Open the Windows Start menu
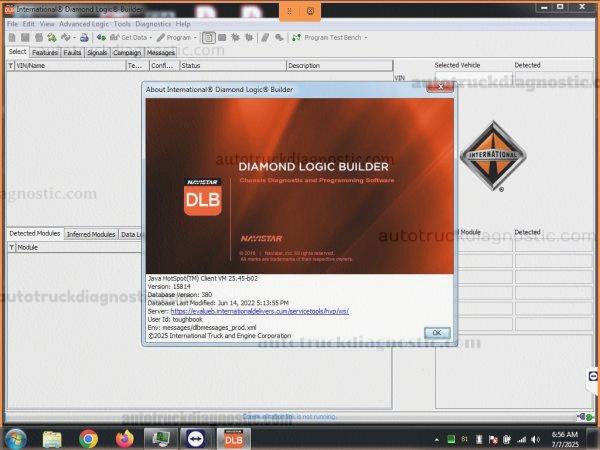The height and width of the screenshot is (450, 600). click(x=15, y=438)
